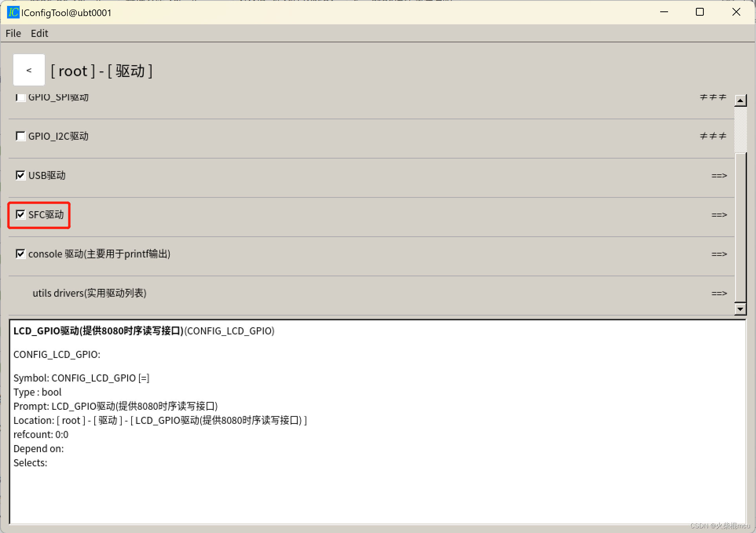This screenshot has width=756, height=533.
Task: Close the IConfigTool window
Action: (736, 12)
